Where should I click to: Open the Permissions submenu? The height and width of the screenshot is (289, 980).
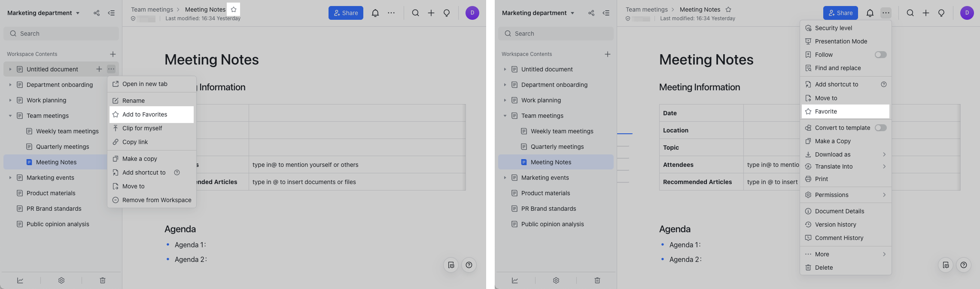[x=884, y=195]
